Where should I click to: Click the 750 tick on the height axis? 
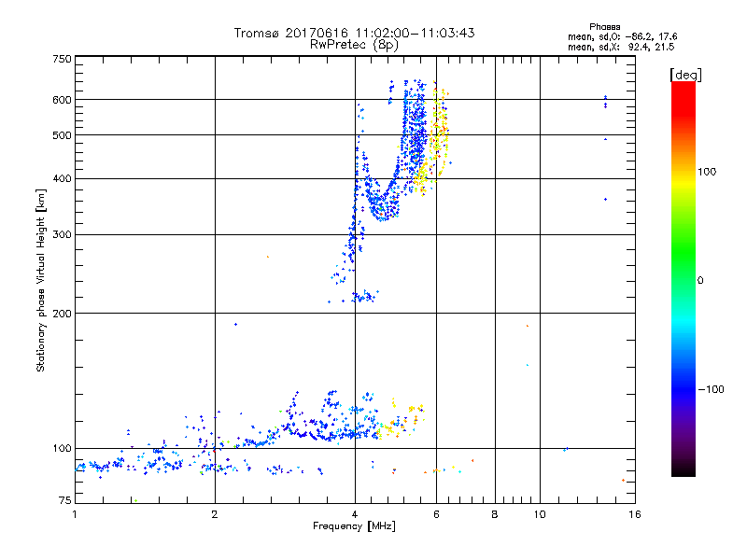coord(62,59)
